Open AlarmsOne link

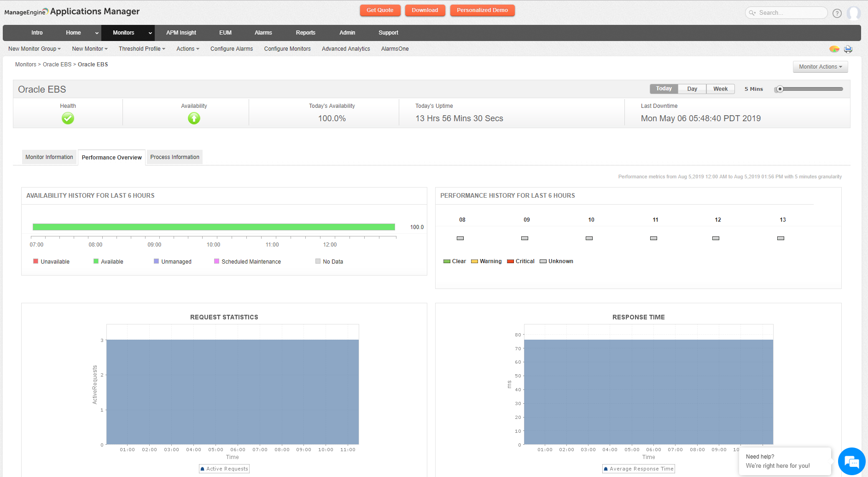tap(395, 49)
